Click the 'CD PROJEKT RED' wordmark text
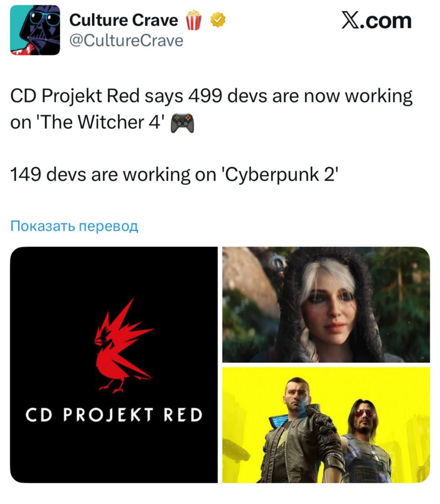The image size is (440, 504). [114, 415]
